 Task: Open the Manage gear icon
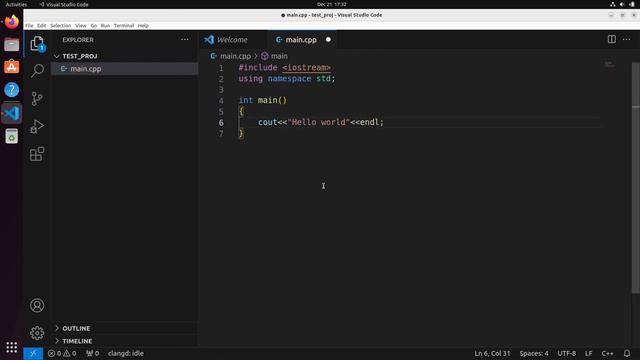pos(37,333)
